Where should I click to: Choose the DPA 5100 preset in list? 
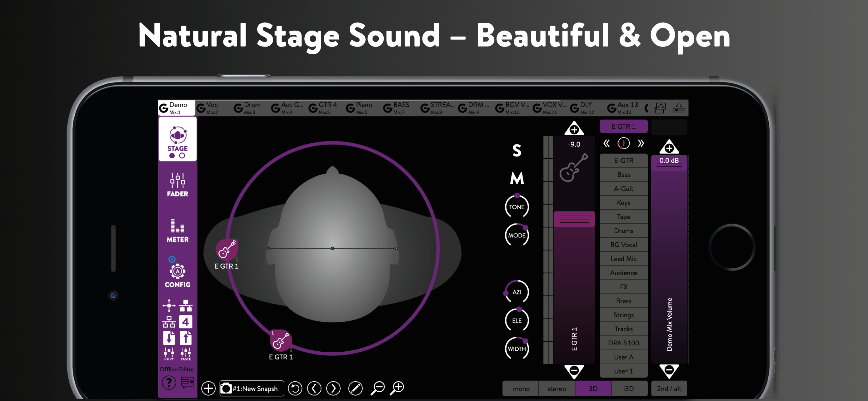(x=623, y=343)
